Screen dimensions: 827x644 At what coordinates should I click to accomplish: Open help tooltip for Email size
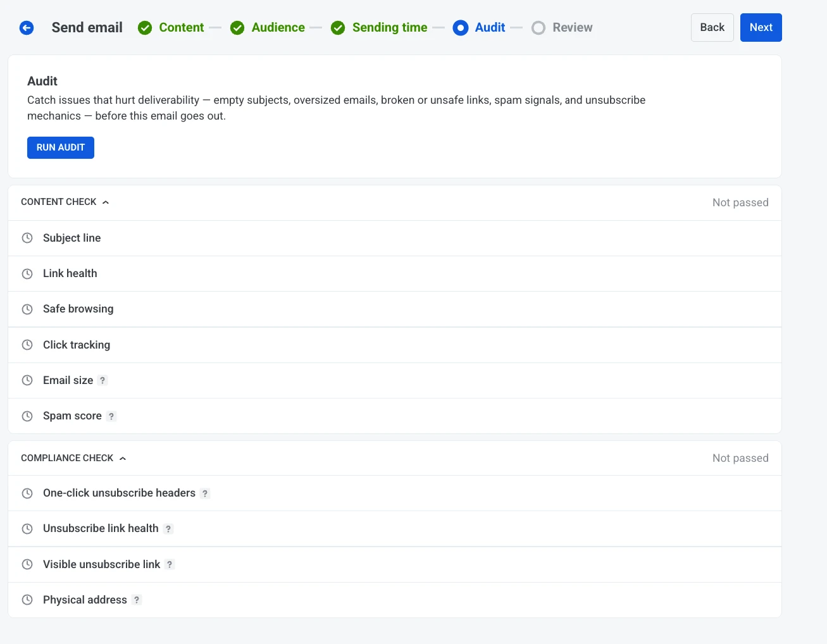pyautogui.click(x=103, y=380)
